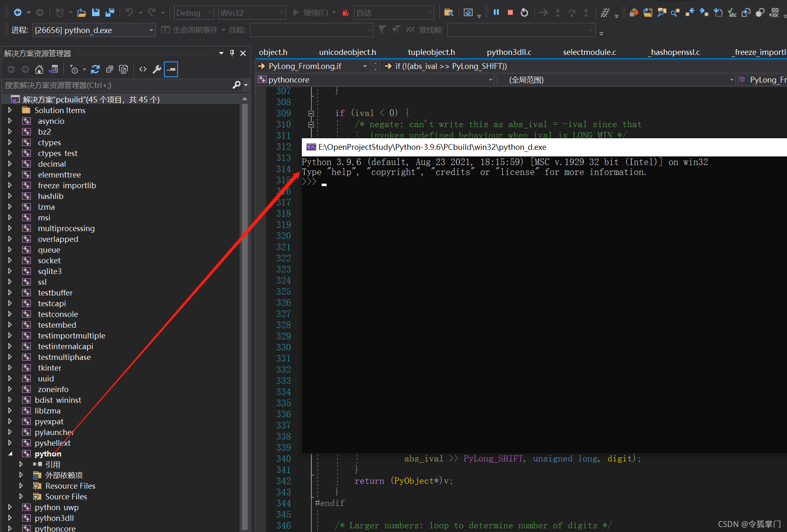Click the Collapse All icon in Solution Explorer
This screenshot has width=787, height=532.
(109, 69)
